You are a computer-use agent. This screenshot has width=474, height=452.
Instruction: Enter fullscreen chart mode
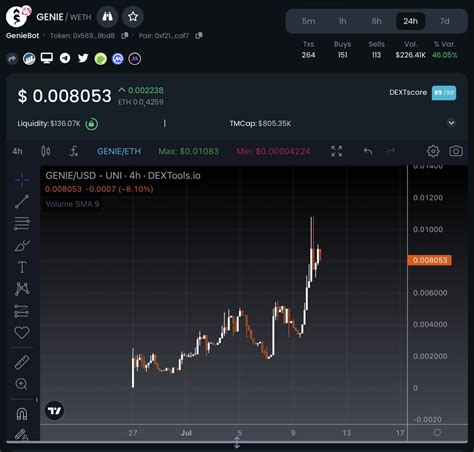point(337,151)
